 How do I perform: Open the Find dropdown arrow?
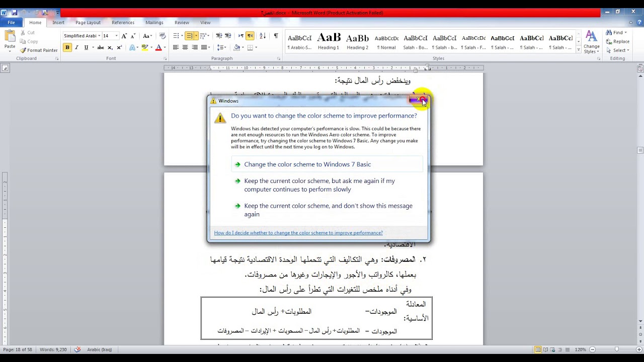pyautogui.click(x=626, y=33)
